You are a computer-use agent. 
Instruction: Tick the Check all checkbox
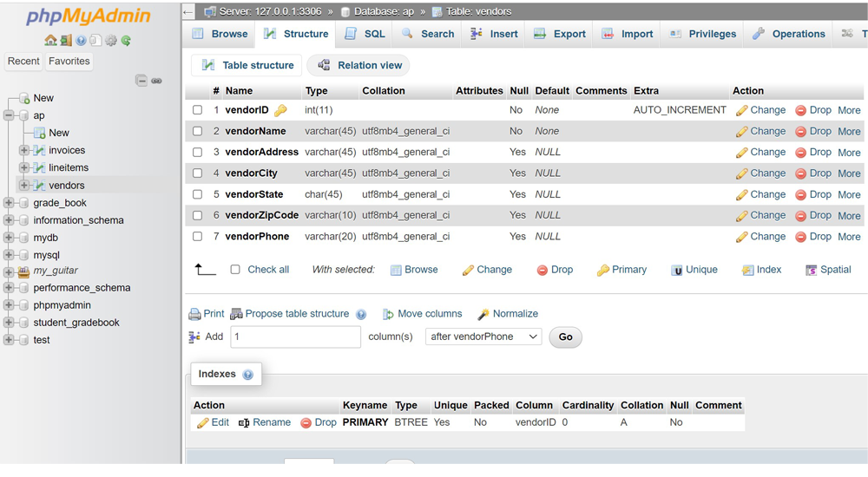235,270
